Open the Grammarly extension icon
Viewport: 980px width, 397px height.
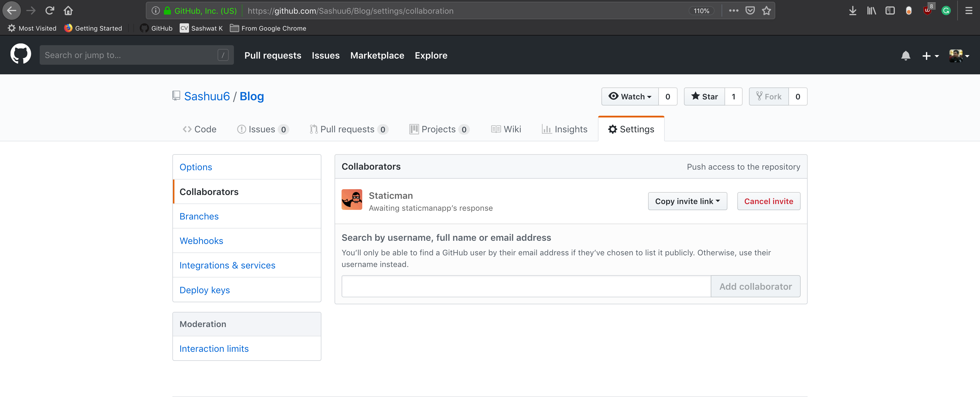tap(946, 11)
